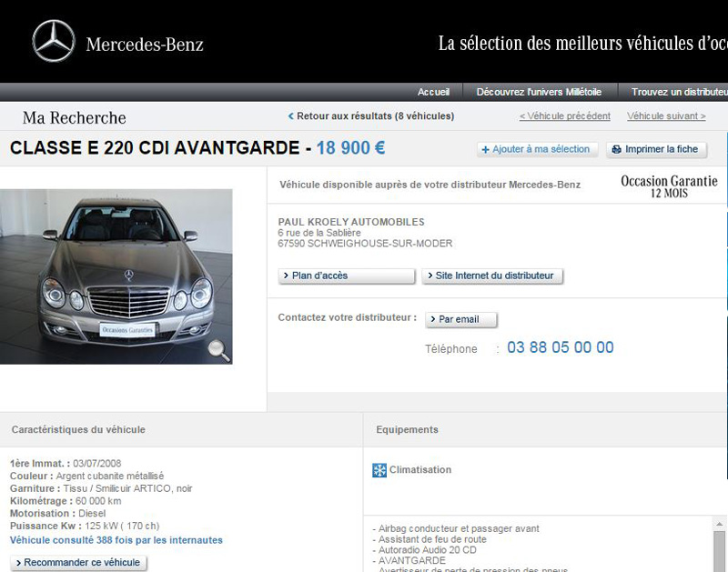The height and width of the screenshot is (572, 728).
Task: Open Trouvez un distributeur menu
Action: pos(679,92)
